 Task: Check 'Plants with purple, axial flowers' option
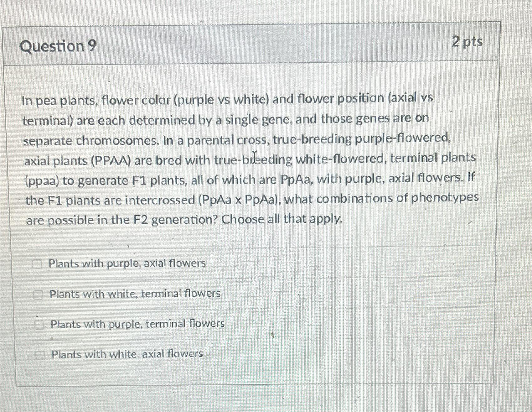pyautogui.click(x=38, y=264)
